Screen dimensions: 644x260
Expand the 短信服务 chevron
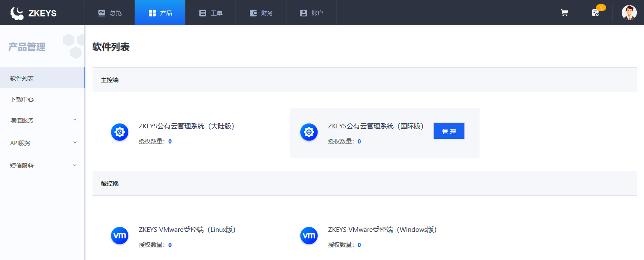pyautogui.click(x=75, y=165)
